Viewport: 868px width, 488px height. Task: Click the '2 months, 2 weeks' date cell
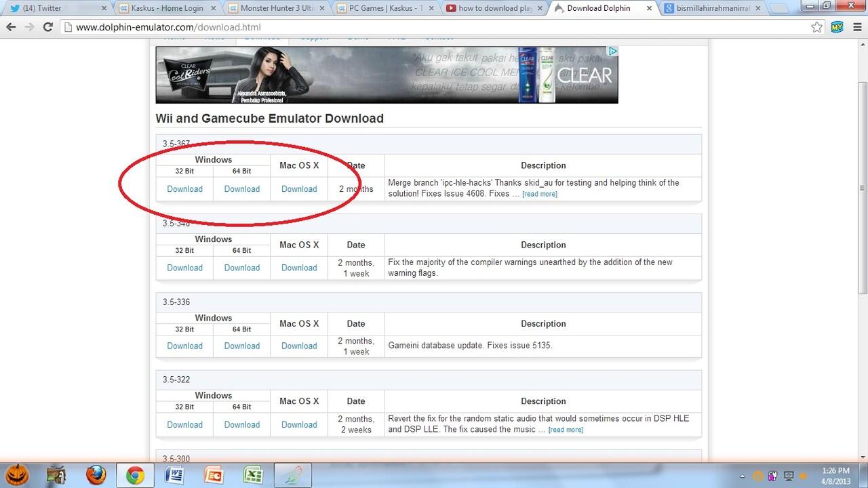pos(355,424)
